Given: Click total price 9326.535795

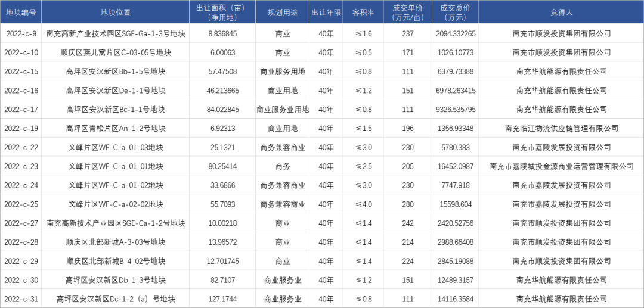Looking at the screenshot, I should coord(455,110).
